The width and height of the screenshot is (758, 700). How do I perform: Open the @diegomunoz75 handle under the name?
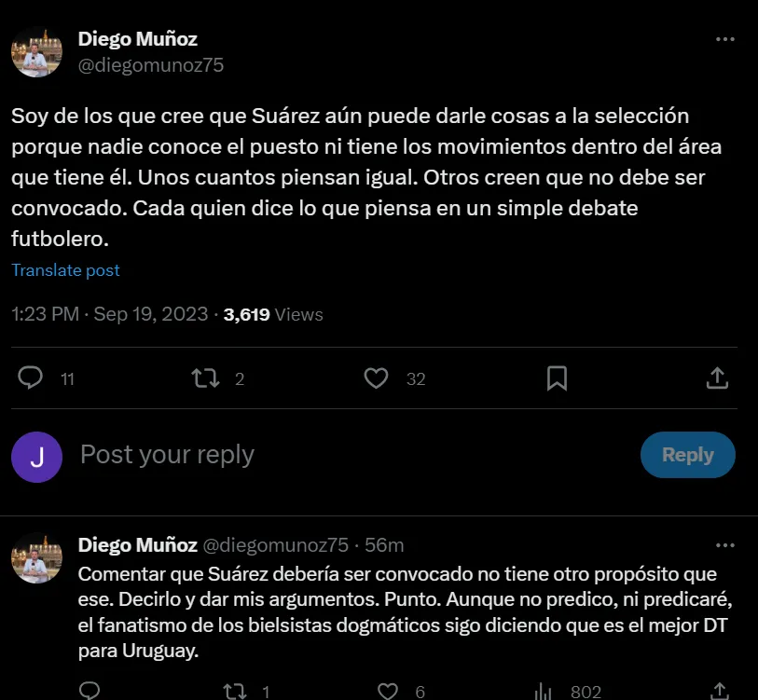click(x=151, y=65)
